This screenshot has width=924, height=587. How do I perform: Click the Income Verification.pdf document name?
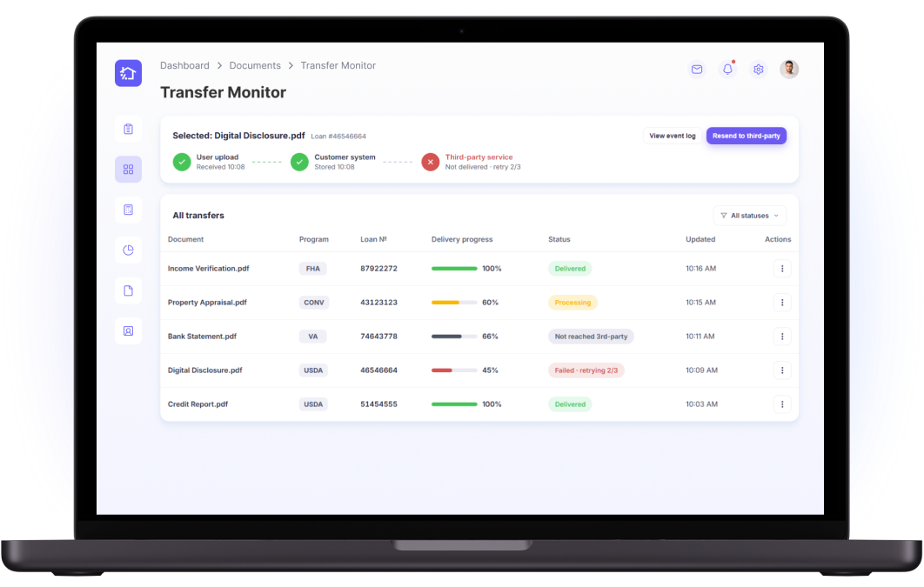[x=209, y=269]
